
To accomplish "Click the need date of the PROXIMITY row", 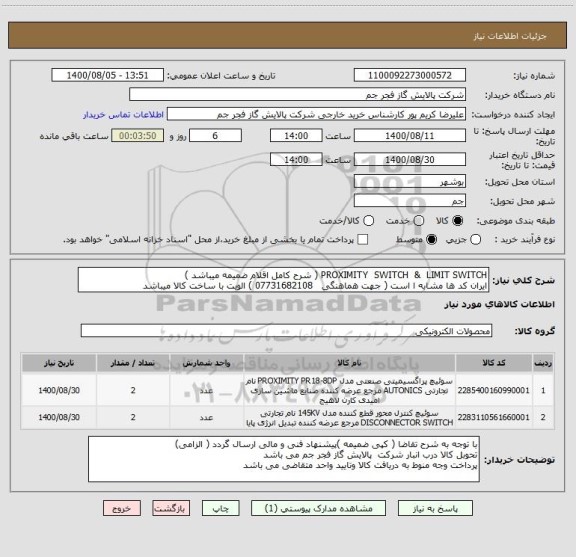I will coord(59,390).
